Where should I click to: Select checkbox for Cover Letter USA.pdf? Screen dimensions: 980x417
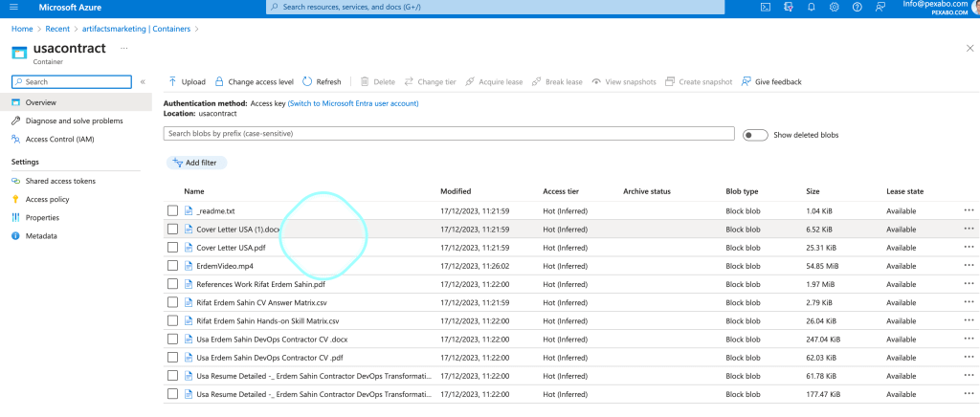tap(172, 247)
